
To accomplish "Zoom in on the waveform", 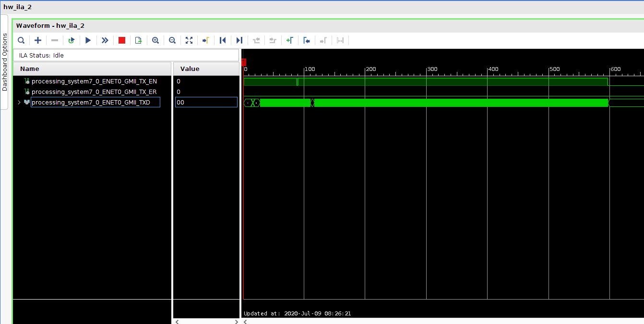I will click(x=155, y=40).
